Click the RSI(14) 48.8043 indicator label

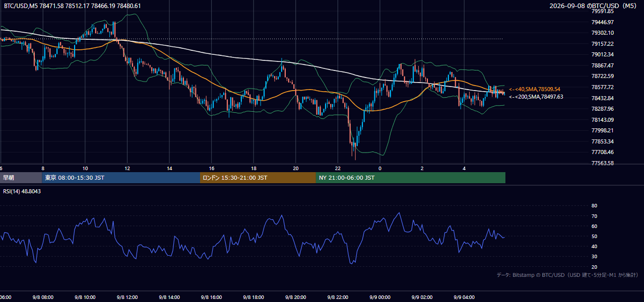pos(22,191)
